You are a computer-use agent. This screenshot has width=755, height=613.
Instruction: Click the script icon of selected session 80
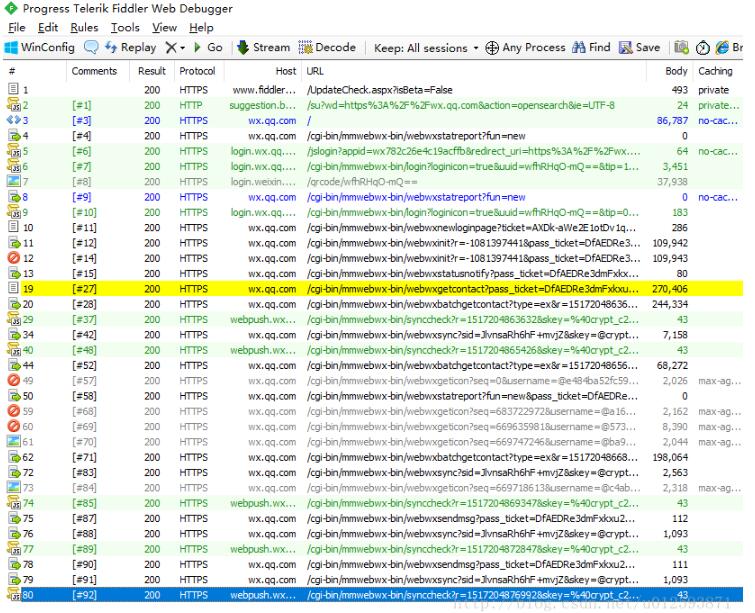pos(13,595)
